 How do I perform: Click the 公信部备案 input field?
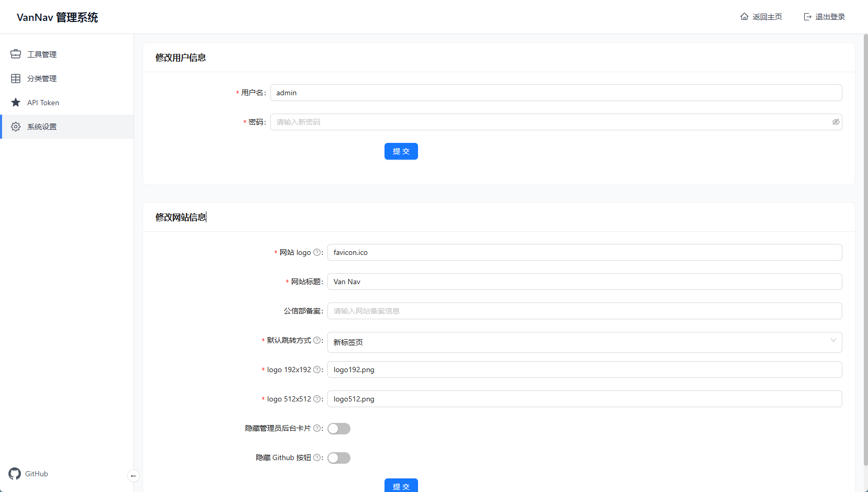[x=585, y=311]
